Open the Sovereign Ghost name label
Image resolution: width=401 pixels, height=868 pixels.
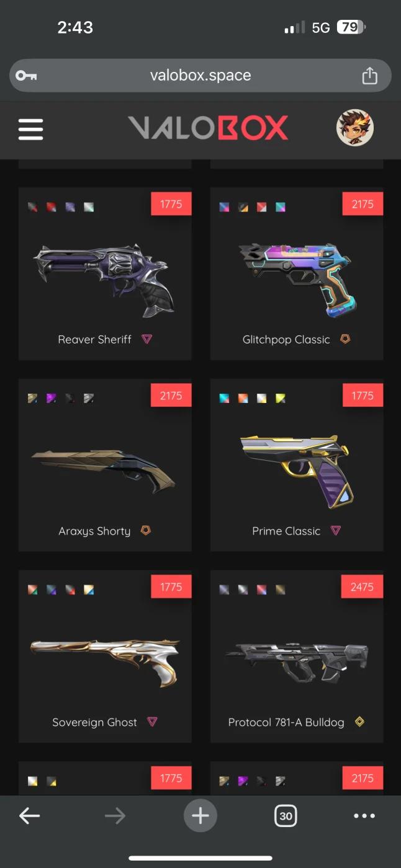pyautogui.click(x=94, y=722)
